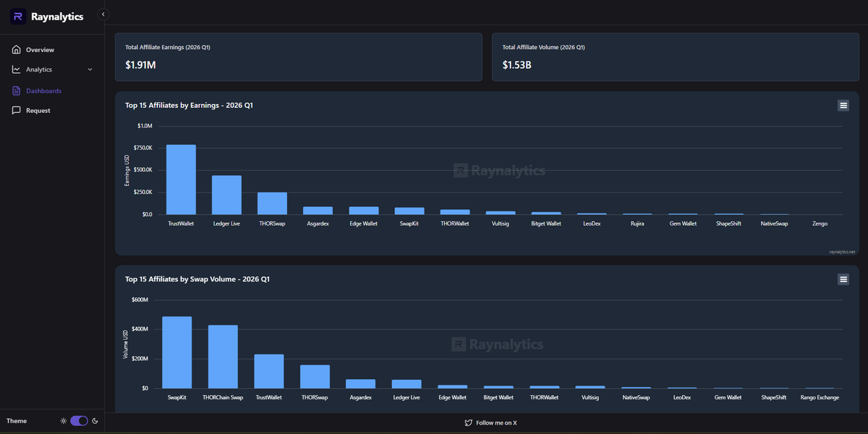The width and height of the screenshot is (868, 434).
Task: Click the Edge Wallet label in Volume chart
Action: click(452, 397)
